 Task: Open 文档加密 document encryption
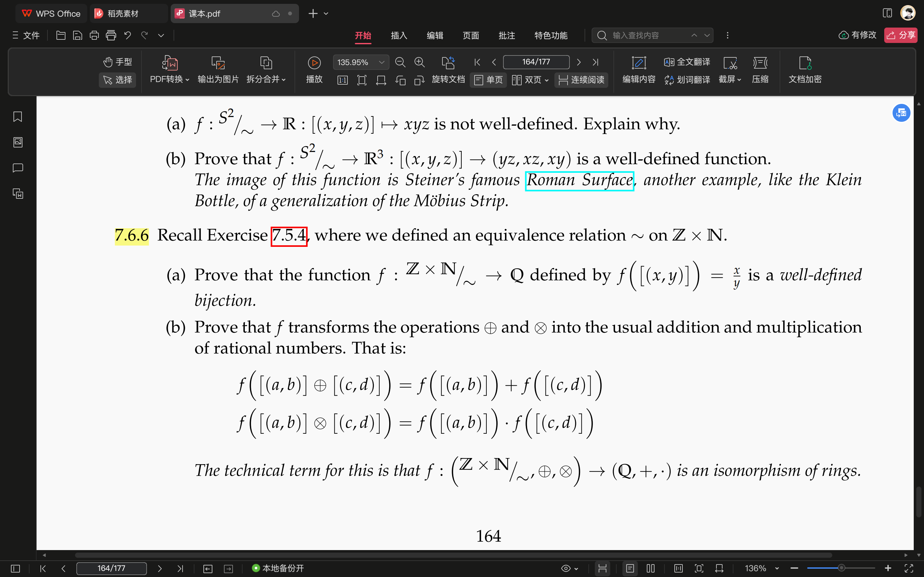point(805,70)
